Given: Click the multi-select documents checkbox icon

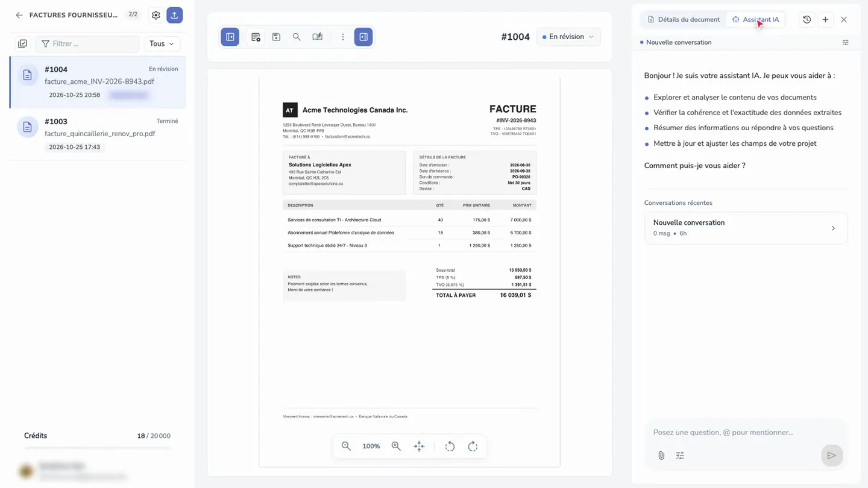Looking at the screenshot, I should [x=22, y=43].
